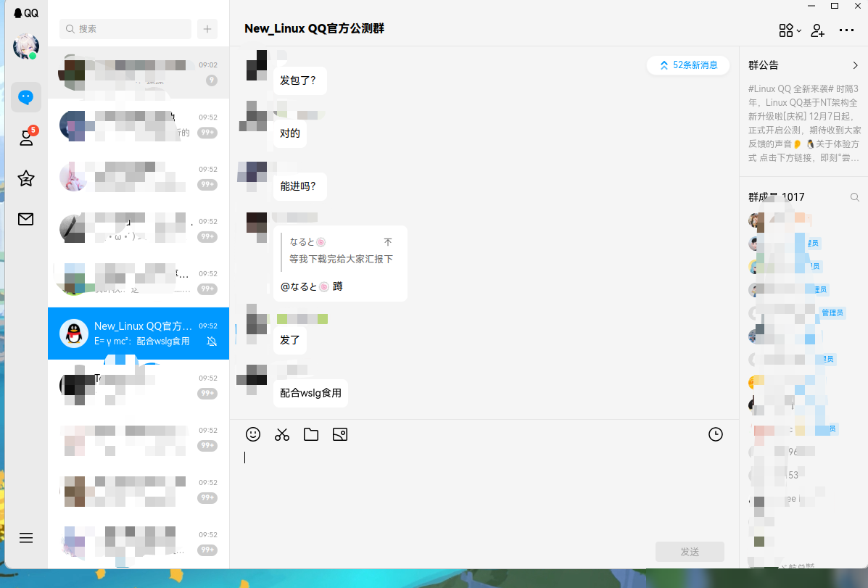
Task: Expand the 群公告 announcement chevron
Action: coord(855,65)
